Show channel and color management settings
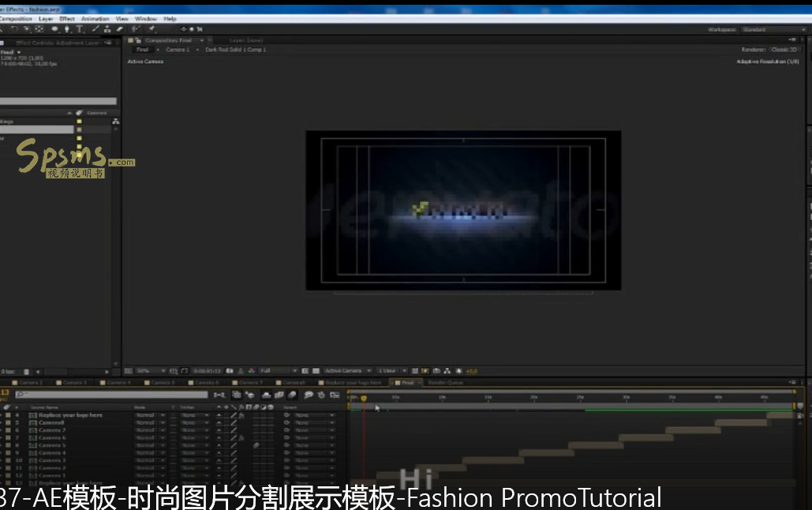This screenshot has height=510, width=812. tap(251, 371)
